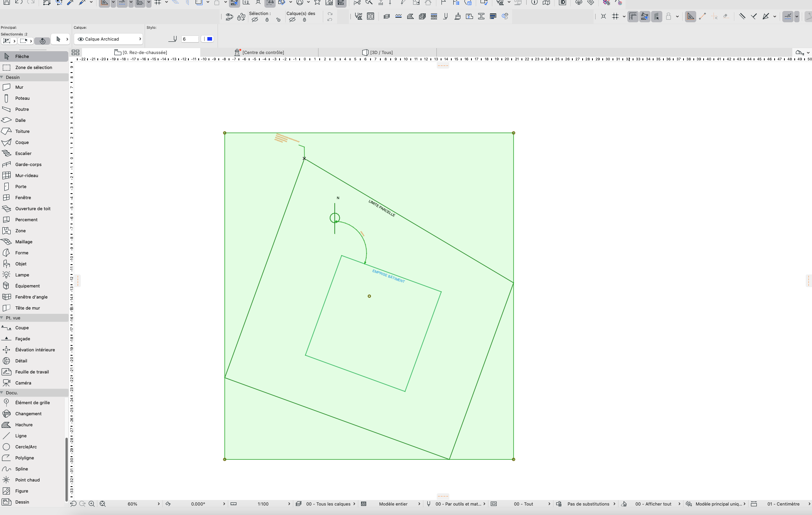Click the zoom in magnifier button
The image size is (812, 515).
point(91,504)
